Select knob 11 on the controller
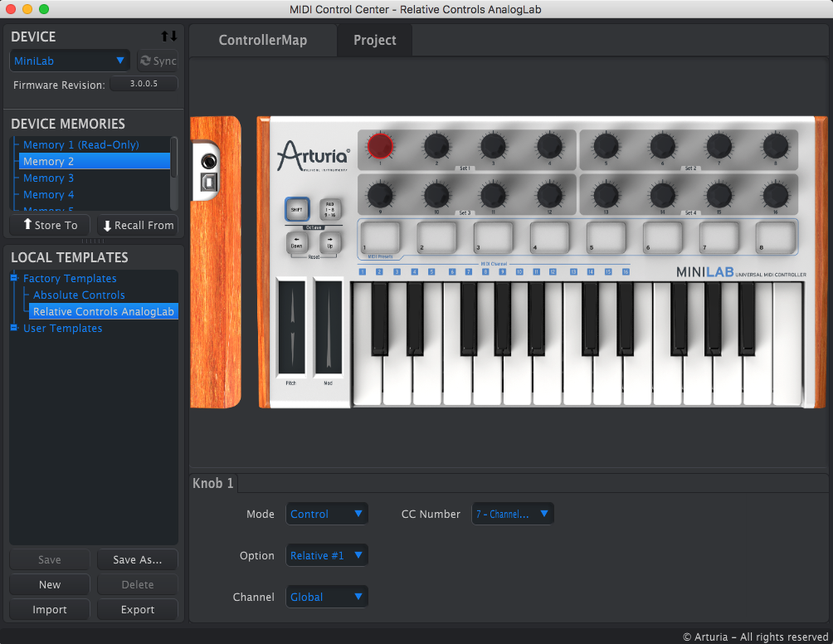 pos(493,194)
